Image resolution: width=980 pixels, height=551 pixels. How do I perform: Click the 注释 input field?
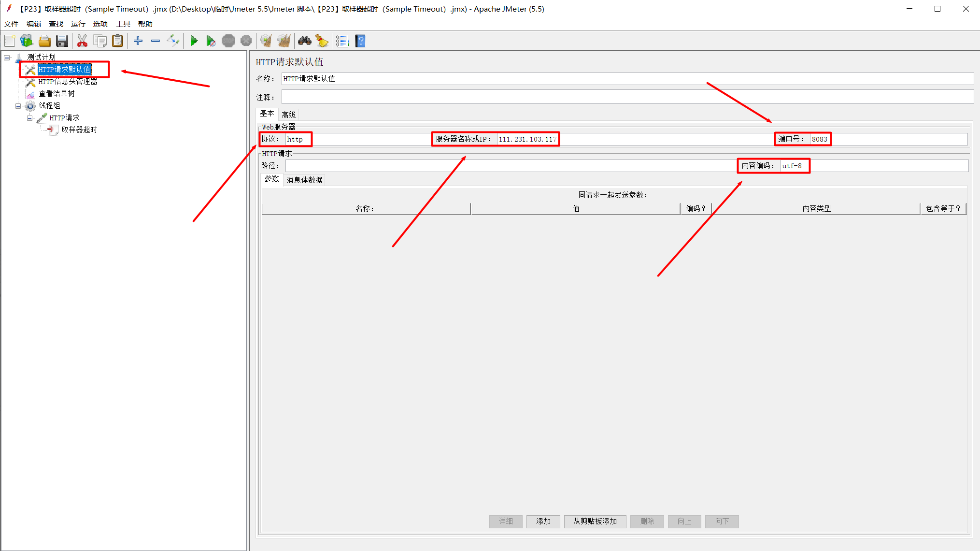627,97
